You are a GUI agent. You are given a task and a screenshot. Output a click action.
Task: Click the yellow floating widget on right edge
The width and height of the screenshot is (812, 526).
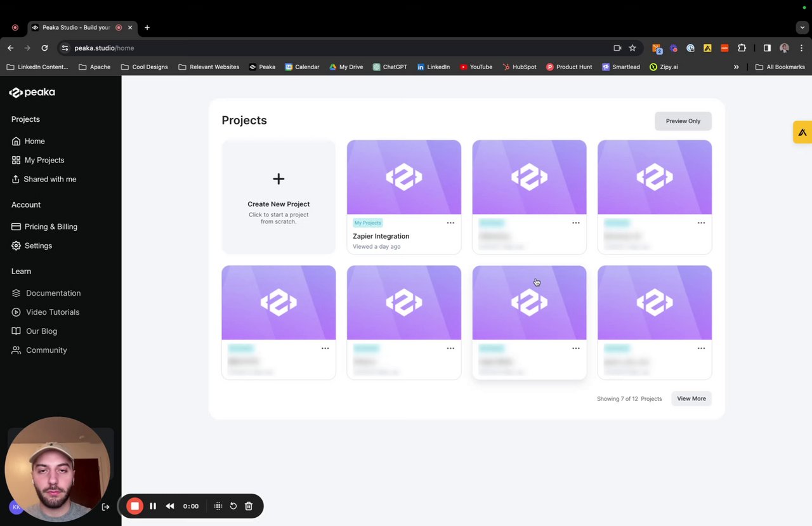[802, 132]
